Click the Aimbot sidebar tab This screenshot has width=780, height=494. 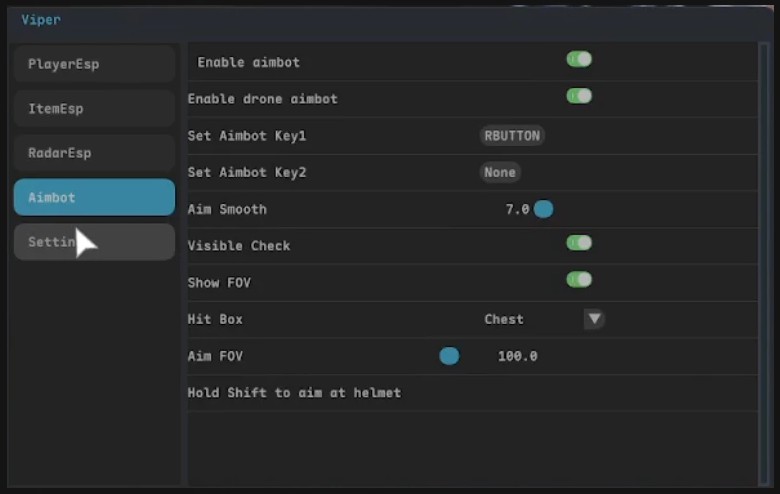pyautogui.click(x=94, y=197)
